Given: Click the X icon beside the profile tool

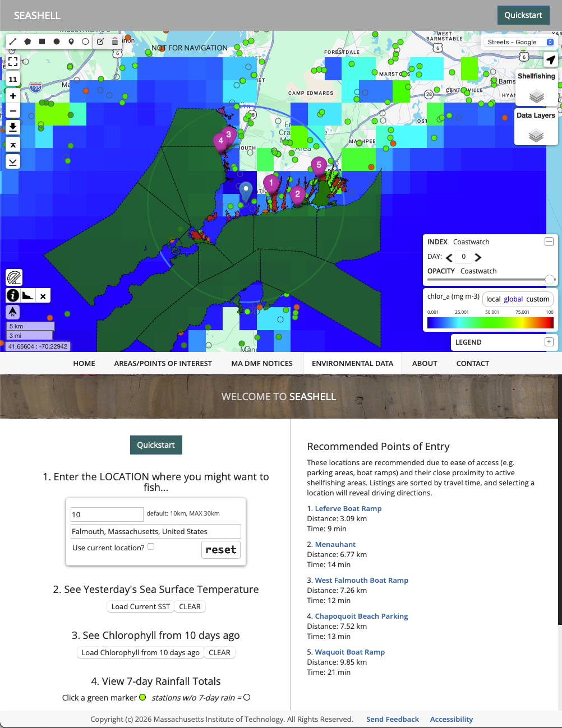Looking at the screenshot, I should pos(43,296).
